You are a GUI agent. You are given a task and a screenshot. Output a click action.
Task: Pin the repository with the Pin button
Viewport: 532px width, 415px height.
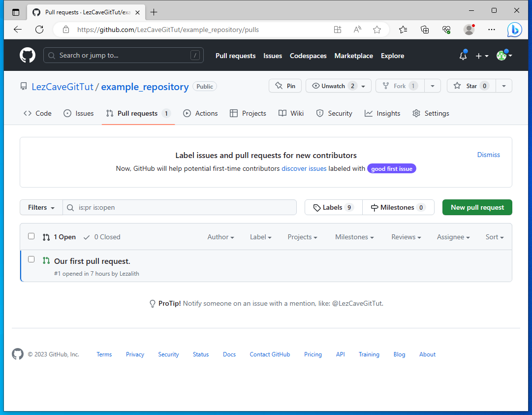tap(285, 86)
